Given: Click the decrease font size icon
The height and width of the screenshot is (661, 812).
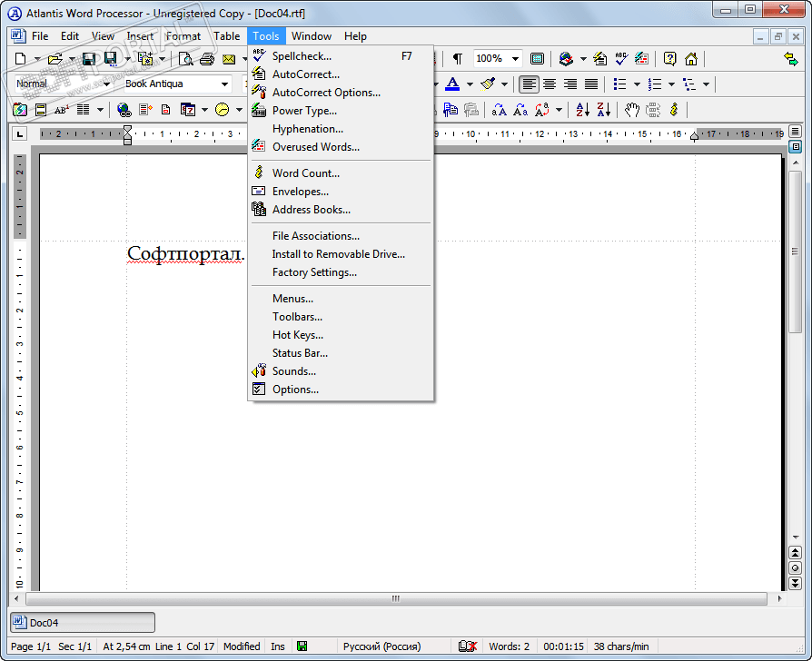Looking at the screenshot, I should [x=520, y=110].
